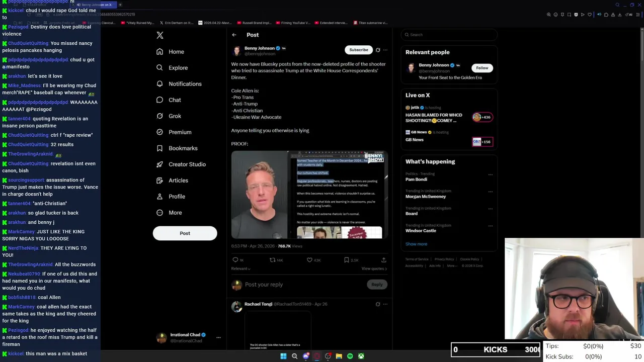Click the X logo in sidebar
644x362 pixels.
tap(160, 35)
